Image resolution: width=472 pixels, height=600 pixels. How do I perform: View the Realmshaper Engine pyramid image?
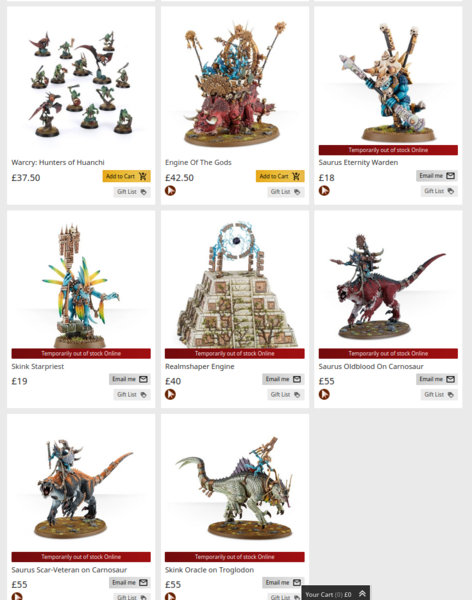pyautogui.click(x=235, y=283)
